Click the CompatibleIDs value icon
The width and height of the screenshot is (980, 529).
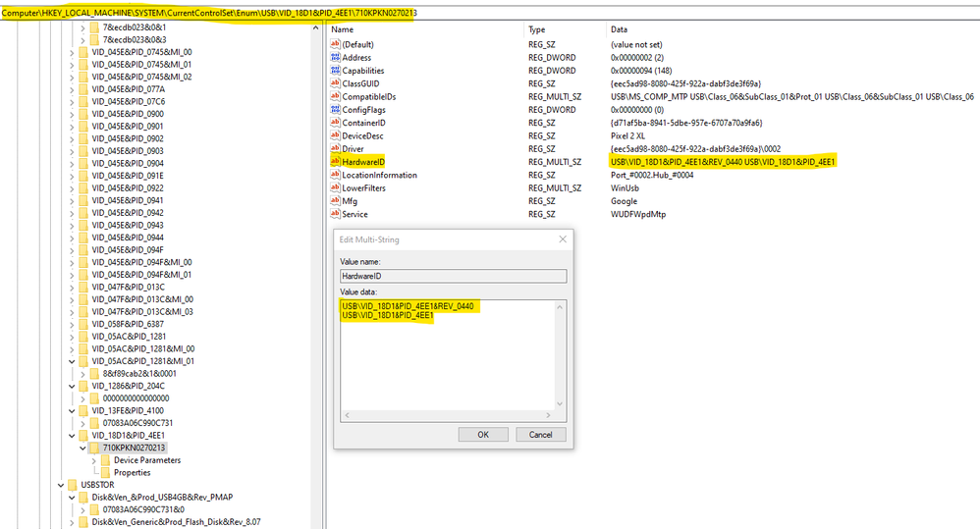click(335, 97)
